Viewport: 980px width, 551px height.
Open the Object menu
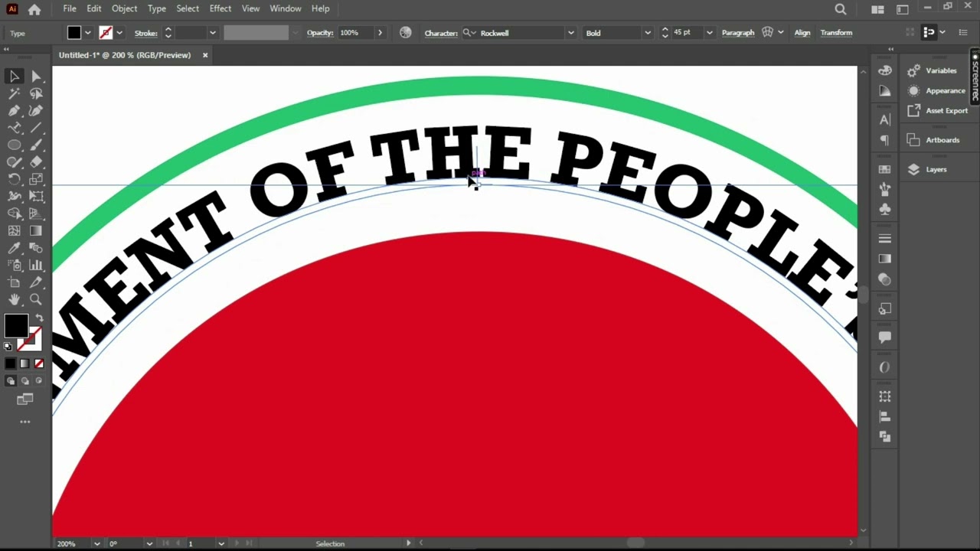tap(124, 8)
